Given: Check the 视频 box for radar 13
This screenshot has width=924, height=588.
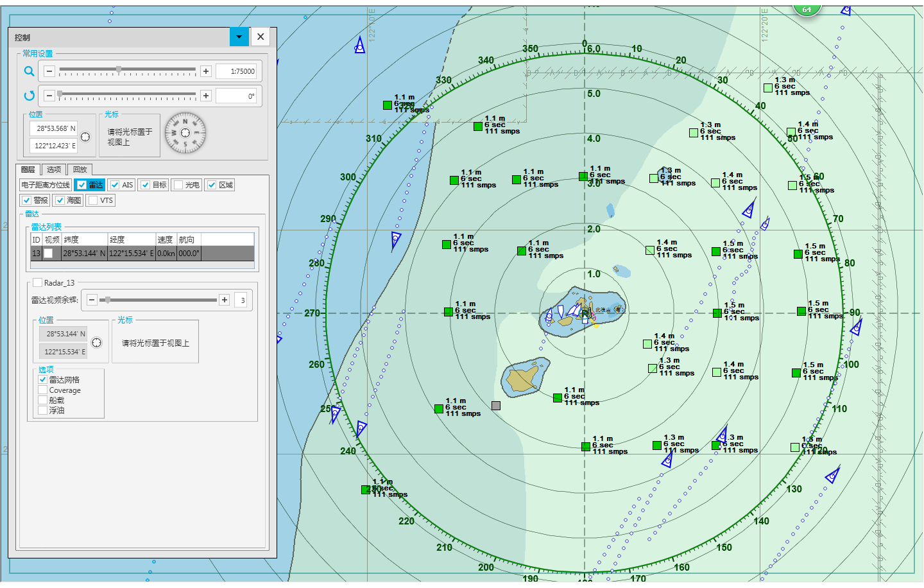Looking at the screenshot, I should coord(48,254).
